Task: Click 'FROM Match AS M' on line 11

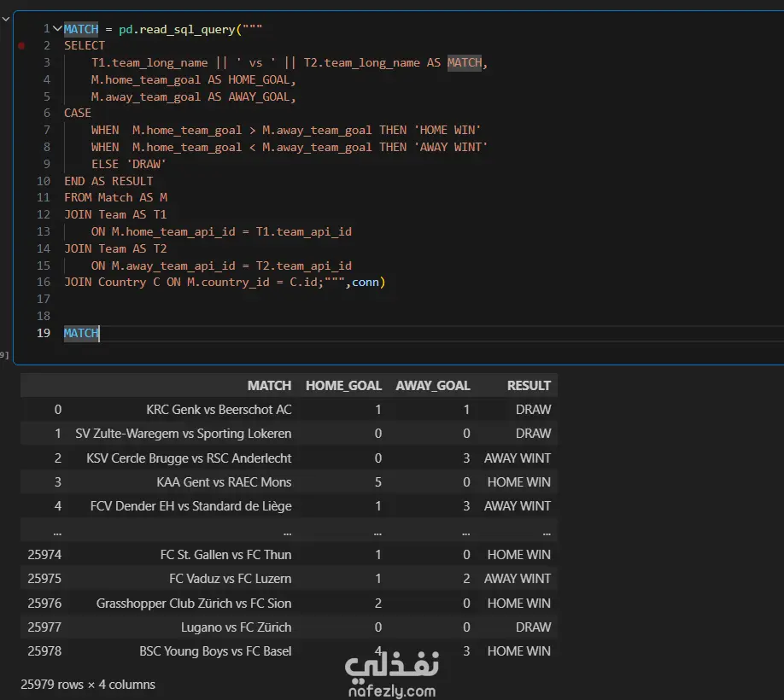Action: click(115, 198)
